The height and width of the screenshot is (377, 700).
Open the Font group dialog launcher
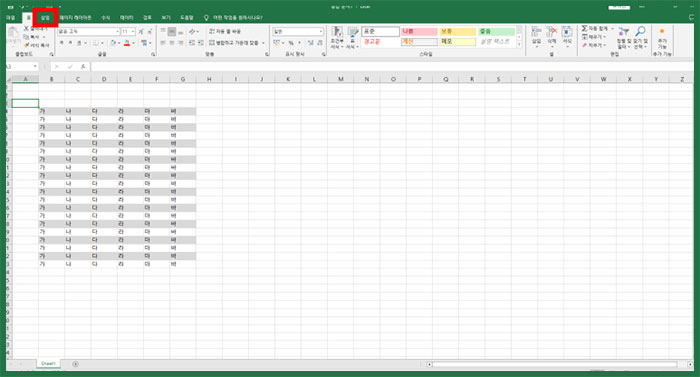click(x=153, y=54)
